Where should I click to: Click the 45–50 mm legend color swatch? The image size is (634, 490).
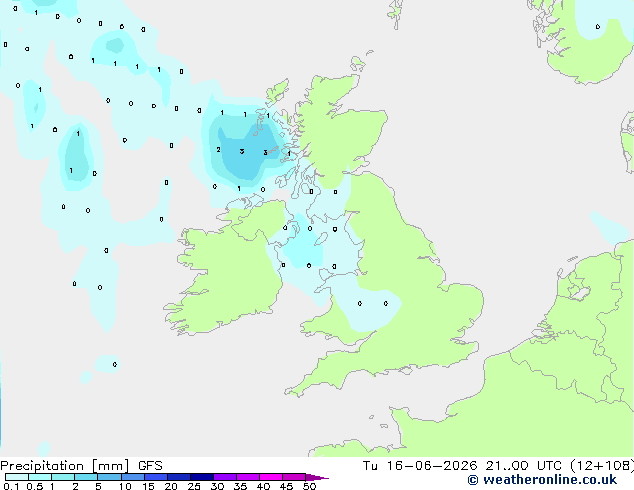point(294,477)
